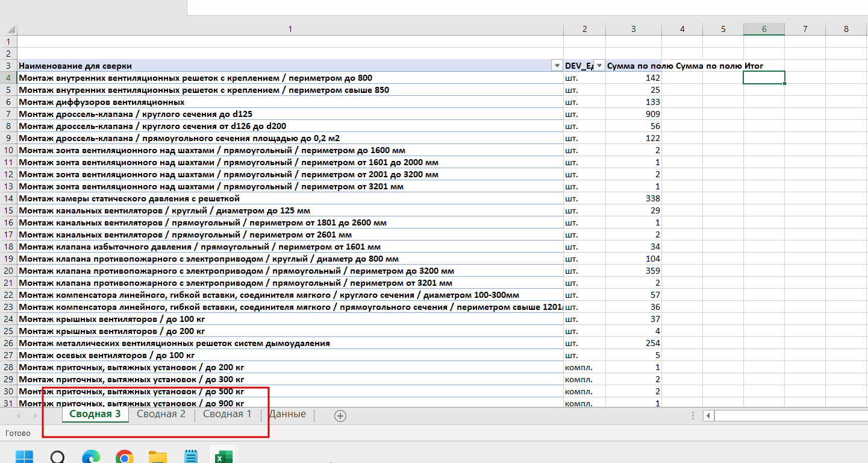Viewport: 868px width, 463px height.
Task: Select column header 5
Action: click(723, 29)
